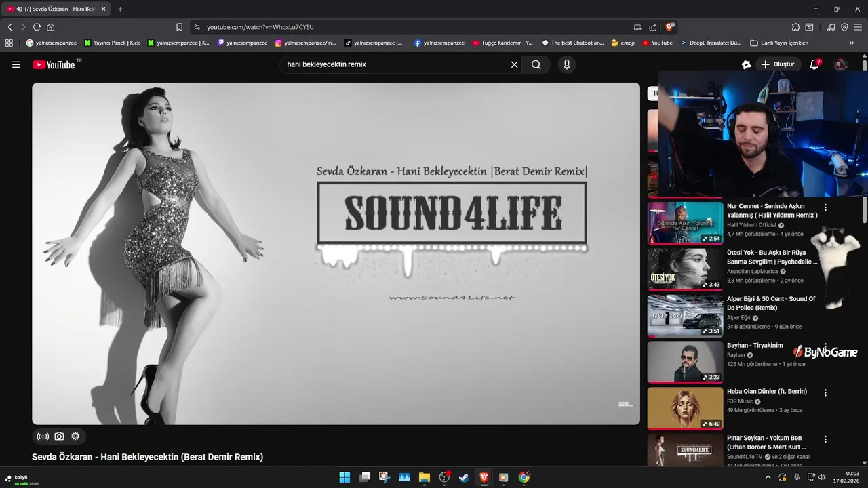Image resolution: width=868 pixels, height=488 pixels.
Task: Open DeepL Translate bookmark
Action: [711, 43]
